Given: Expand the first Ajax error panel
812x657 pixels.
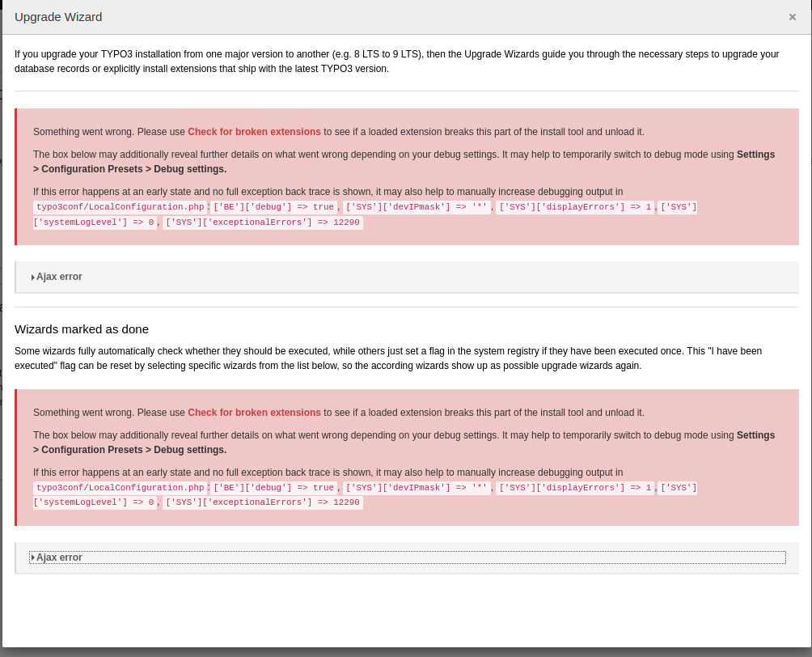Looking at the screenshot, I should tap(58, 277).
